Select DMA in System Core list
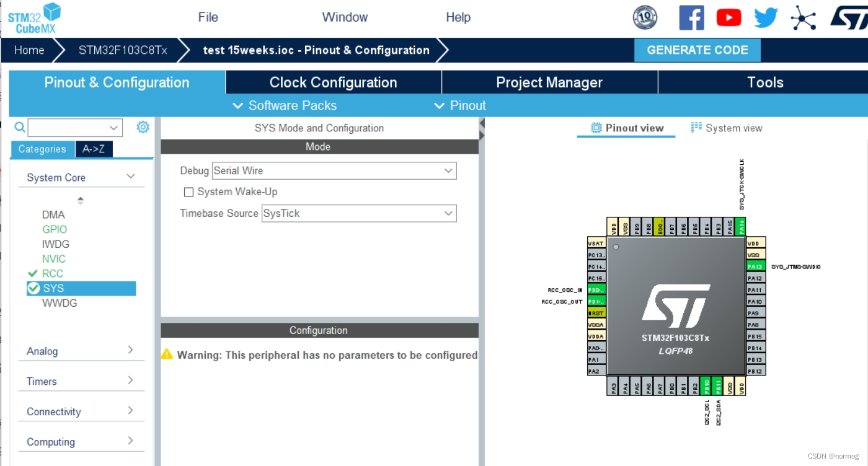 [53, 214]
